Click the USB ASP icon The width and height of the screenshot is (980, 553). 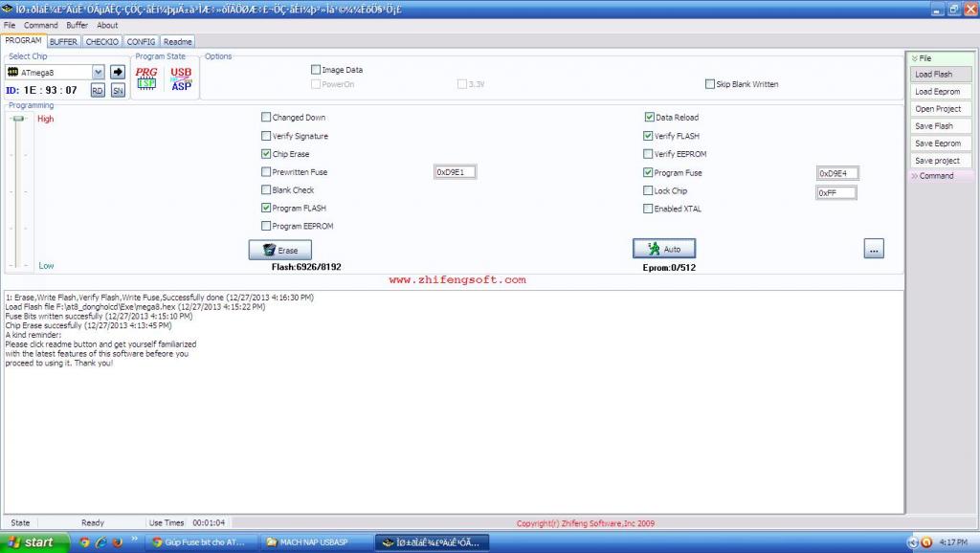point(181,78)
